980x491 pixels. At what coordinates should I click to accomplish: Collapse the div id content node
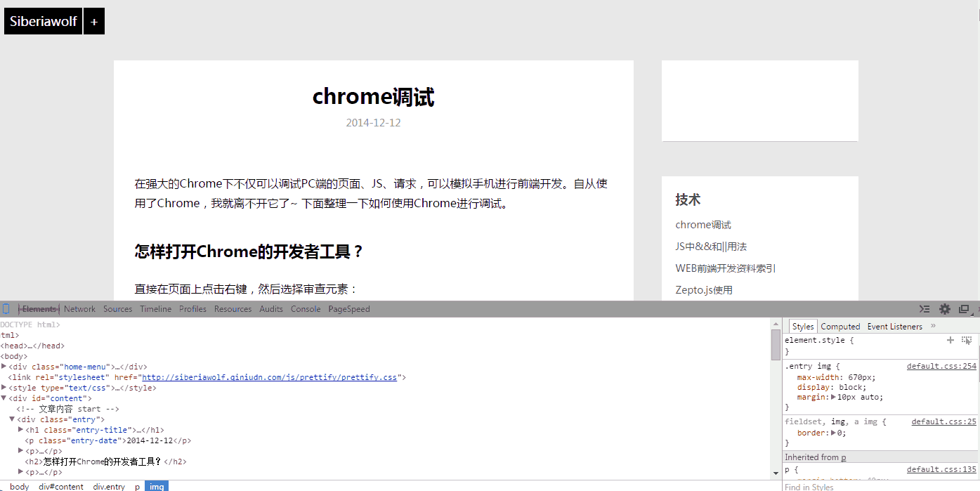pos(4,398)
